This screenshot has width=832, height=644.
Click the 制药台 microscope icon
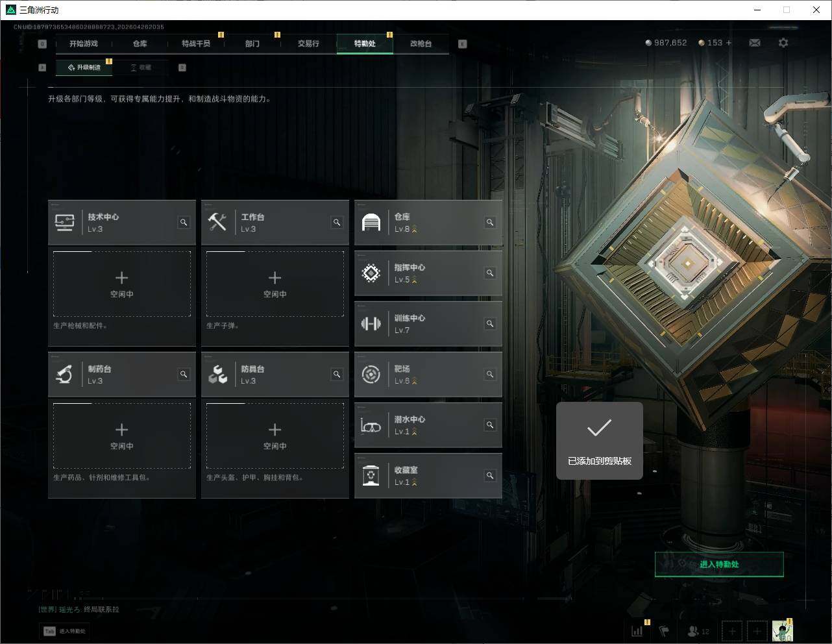click(x=64, y=375)
